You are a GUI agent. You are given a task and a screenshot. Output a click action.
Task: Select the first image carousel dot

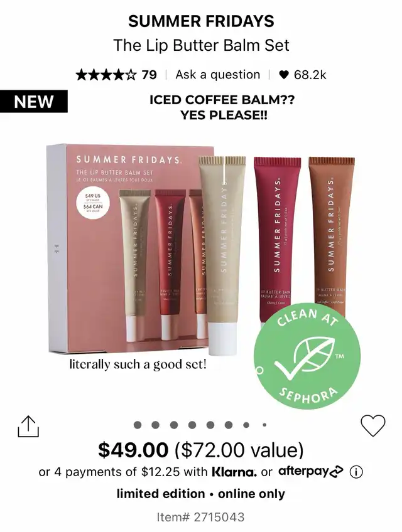point(138,425)
